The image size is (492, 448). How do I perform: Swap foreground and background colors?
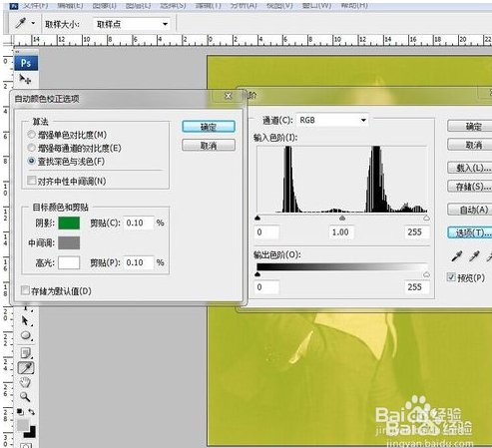[x=32, y=412]
